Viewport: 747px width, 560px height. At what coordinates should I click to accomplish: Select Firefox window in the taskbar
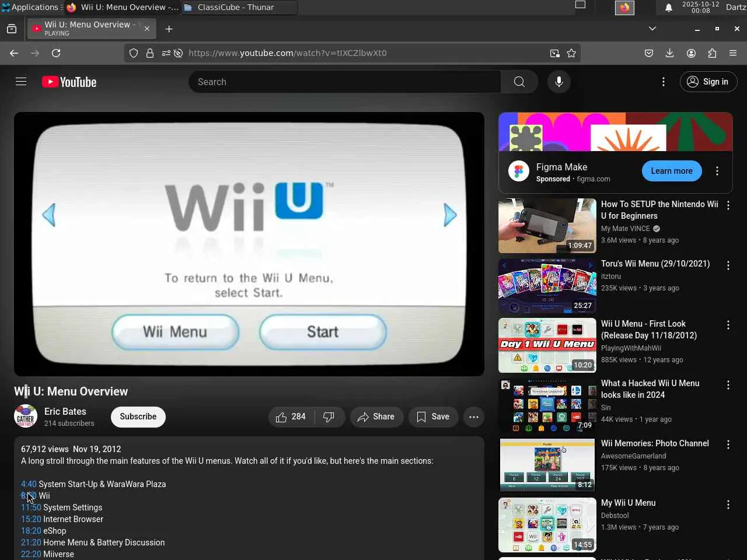[x=123, y=8]
